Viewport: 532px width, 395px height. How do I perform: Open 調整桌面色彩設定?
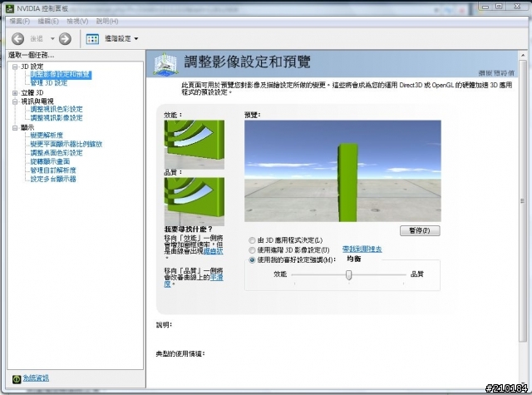point(57,153)
